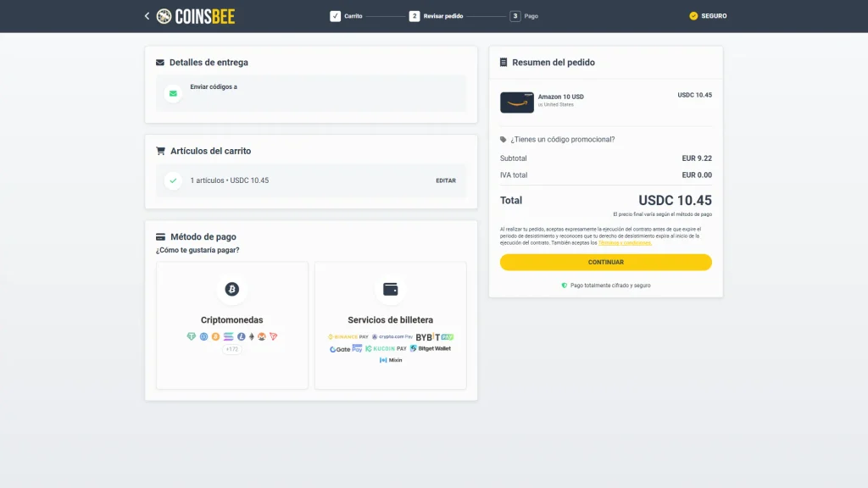Click the Enviar códigos a label
Viewport: 868px width, 488px height.
point(214,87)
